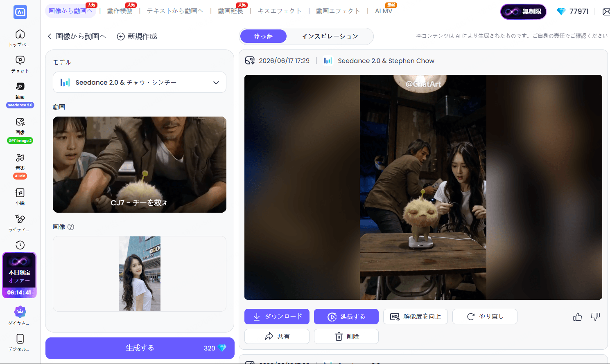The height and width of the screenshot is (364, 610).
Task: Click the image-to-video icon beside 2026/06/17
Action: (x=250, y=61)
